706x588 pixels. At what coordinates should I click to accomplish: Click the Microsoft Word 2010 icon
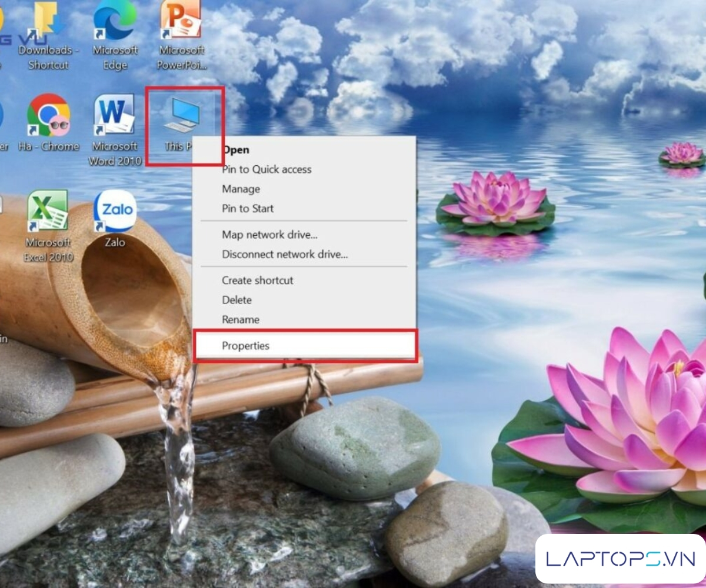[115, 116]
